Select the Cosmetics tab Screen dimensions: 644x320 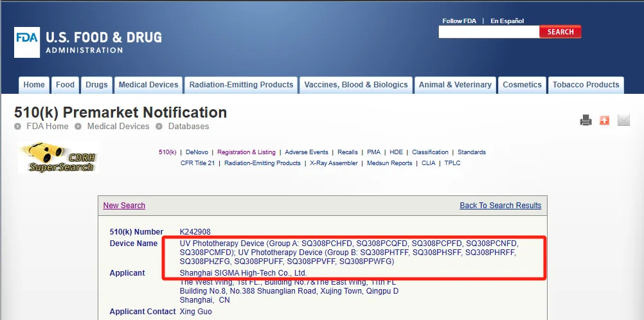coord(522,85)
